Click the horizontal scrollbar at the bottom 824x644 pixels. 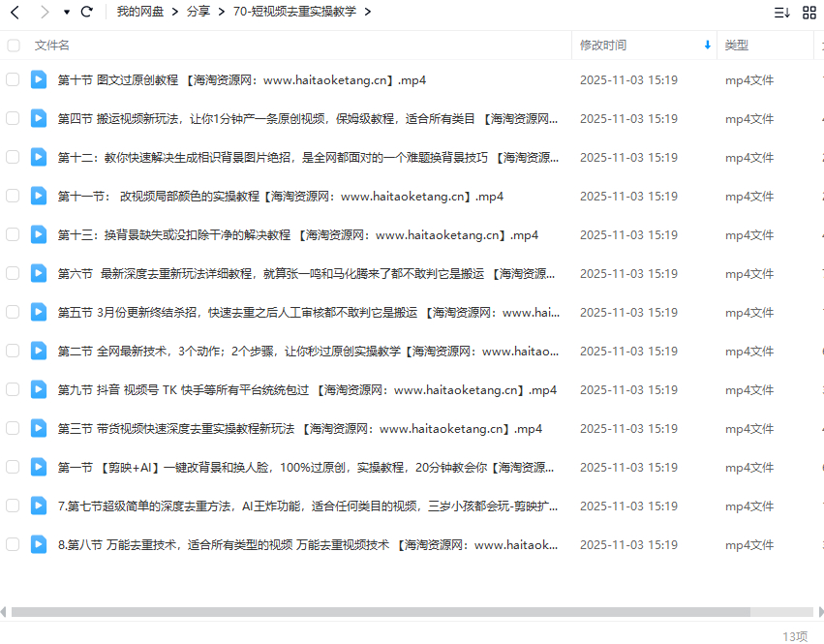380,612
